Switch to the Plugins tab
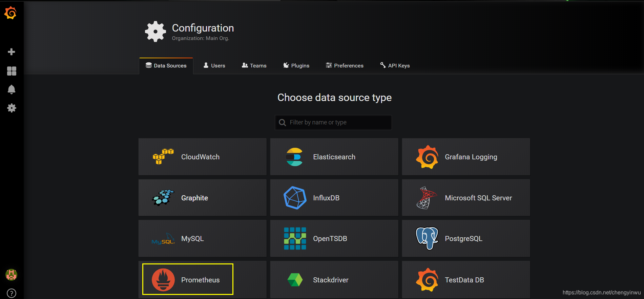Screen dimensions: 644x299 (x=296, y=66)
